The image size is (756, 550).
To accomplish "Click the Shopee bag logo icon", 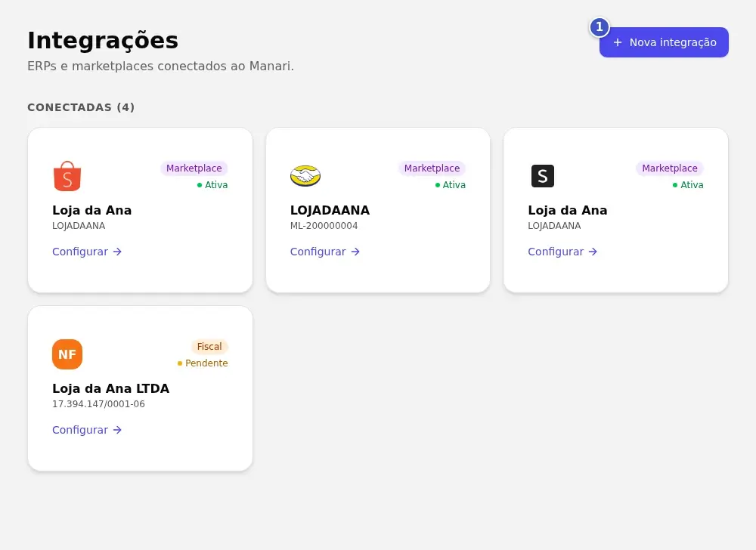I will pyautogui.click(x=67, y=176).
